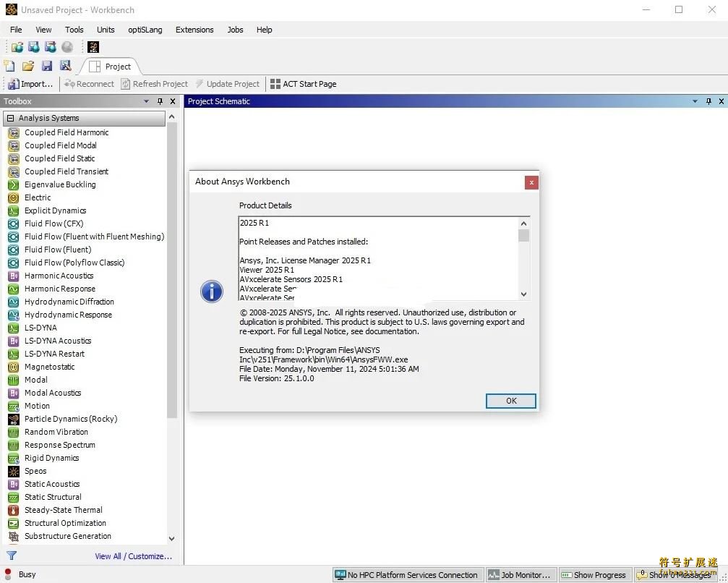Viewport: 728px width, 583px height.
Task: Click the Coupled Field Harmonic icon
Action: (x=14, y=132)
